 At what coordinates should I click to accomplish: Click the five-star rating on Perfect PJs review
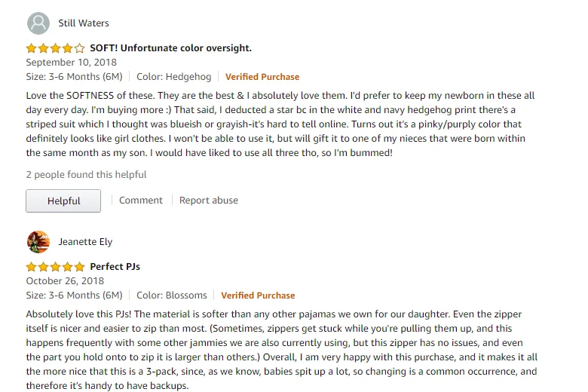pos(55,267)
